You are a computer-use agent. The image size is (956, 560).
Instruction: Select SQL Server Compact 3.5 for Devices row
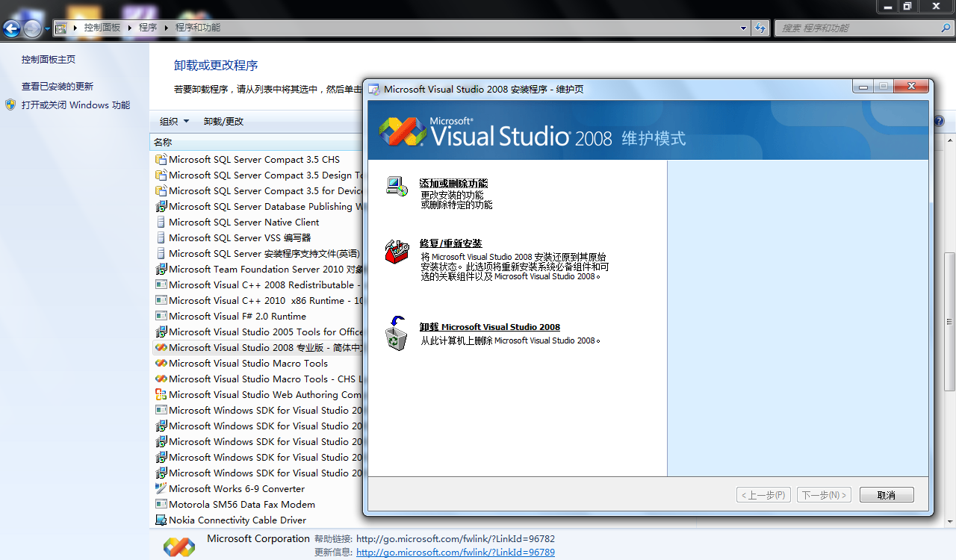click(x=258, y=190)
